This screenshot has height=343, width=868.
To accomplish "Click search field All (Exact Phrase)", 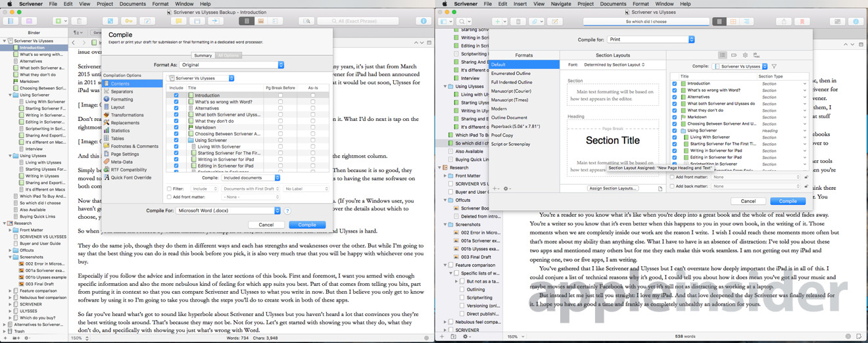I will [358, 21].
